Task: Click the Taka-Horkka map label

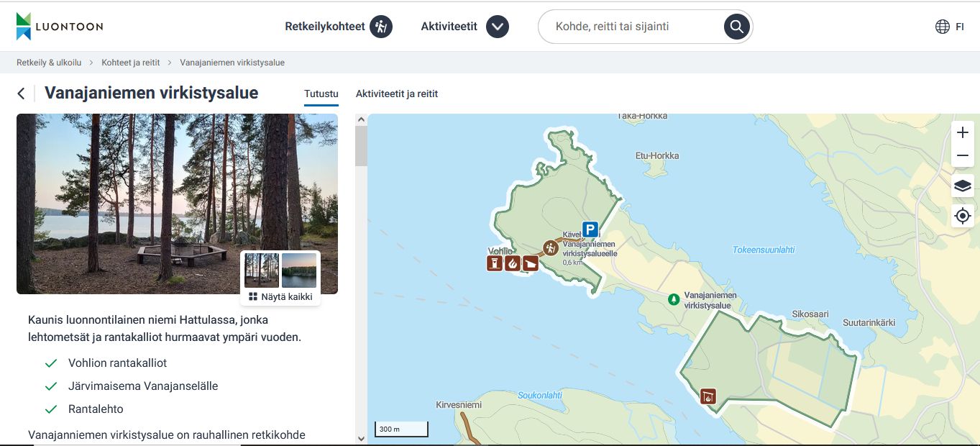Action: pos(643,116)
